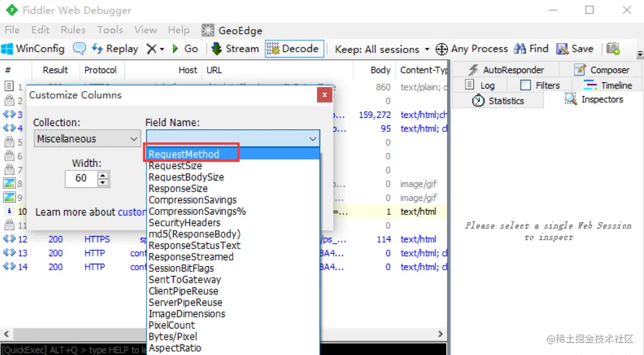Click the camera screenshot icon in toolbar
644x355 pixels.
point(613,48)
